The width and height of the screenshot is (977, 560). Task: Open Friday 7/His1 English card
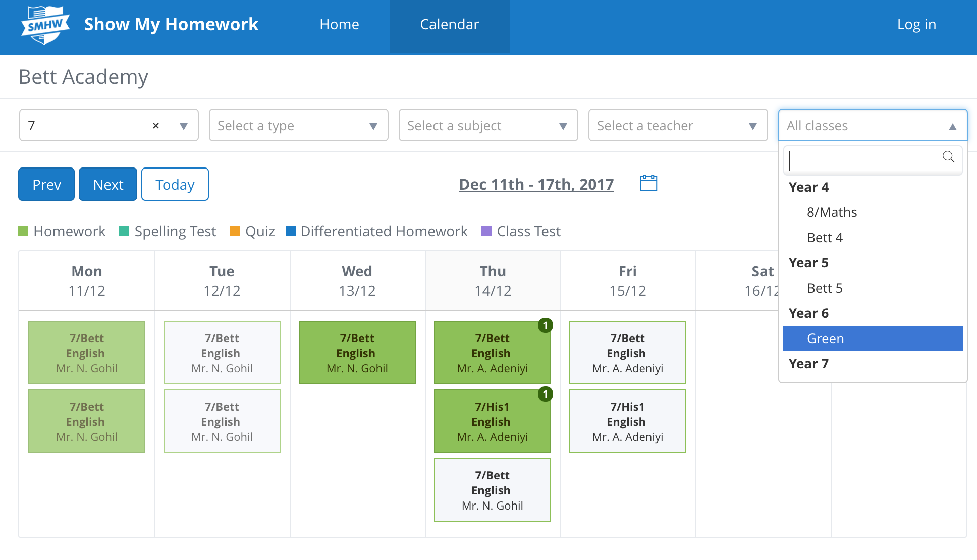pos(628,421)
